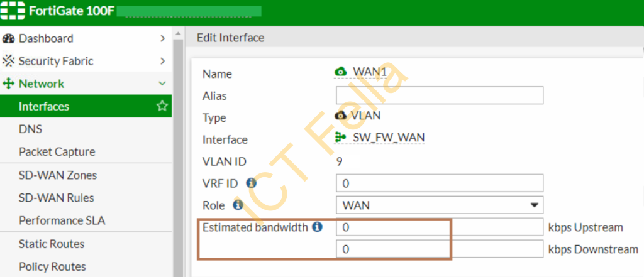The image size is (644, 277).
Task: Toggle the favorite star on Interfaces
Action: click(162, 106)
